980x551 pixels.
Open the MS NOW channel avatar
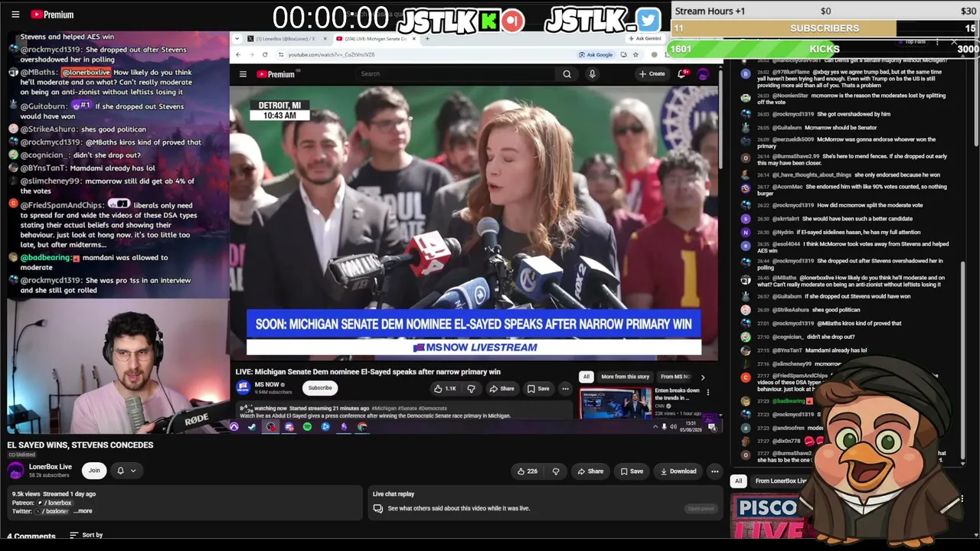[243, 388]
